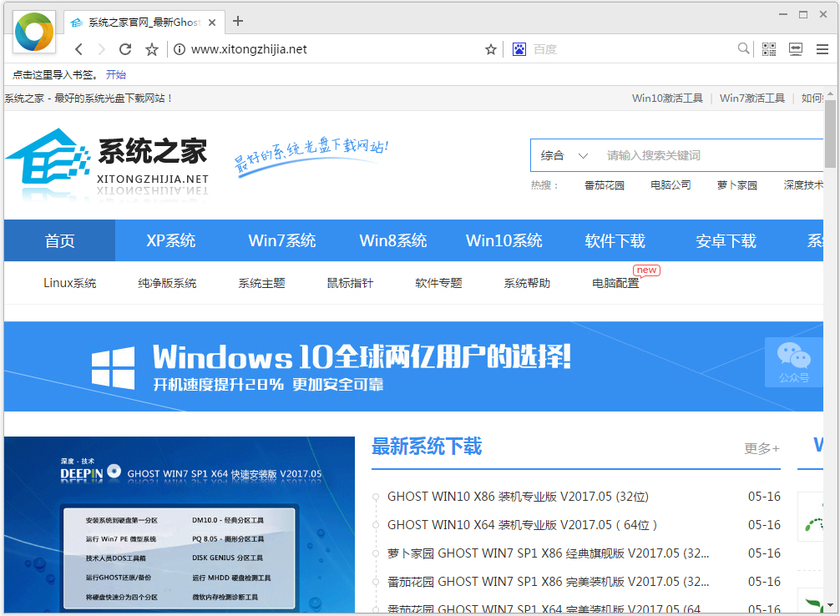Screen dimensions: 840x616
Task: Bookmark this page using the star icon
Action: pyautogui.click(x=151, y=49)
